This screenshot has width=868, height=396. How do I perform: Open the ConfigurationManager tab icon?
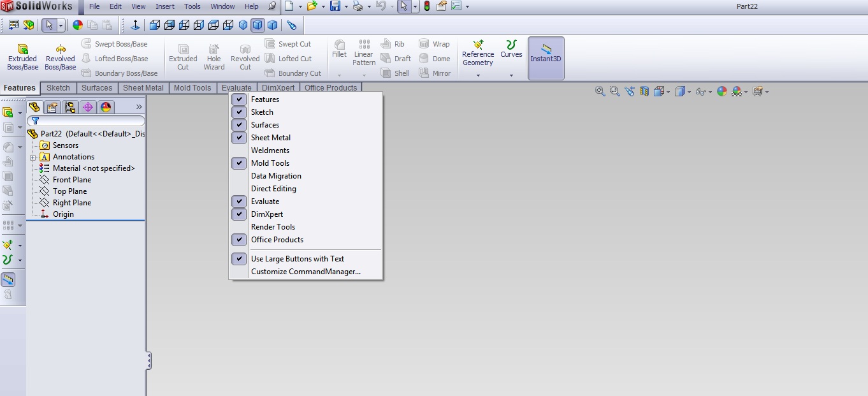point(70,107)
